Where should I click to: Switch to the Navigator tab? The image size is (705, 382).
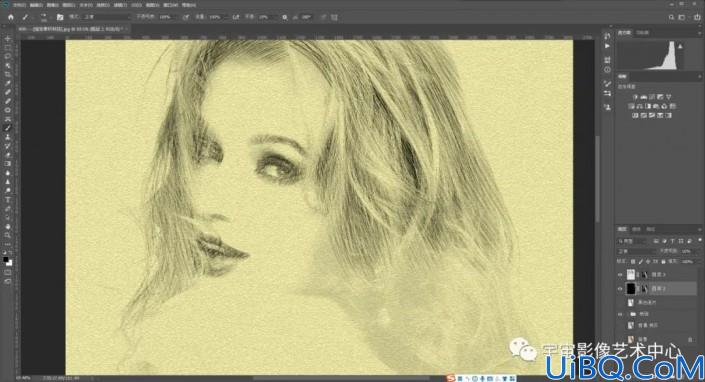(x=643, y=33)
